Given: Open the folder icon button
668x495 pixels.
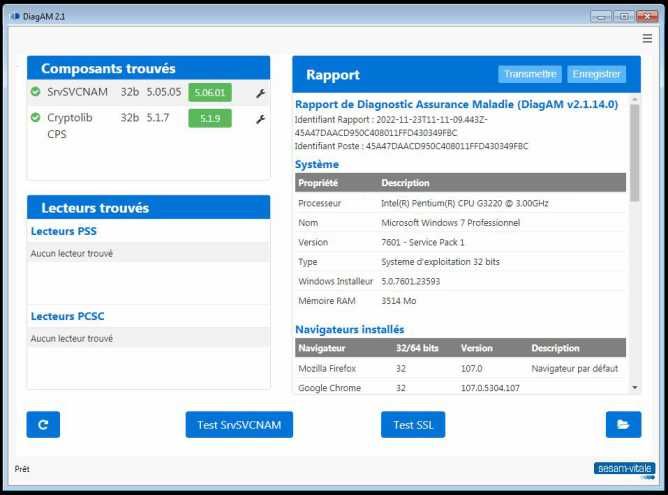Looking at the screenshot, I should coord(623,424).
